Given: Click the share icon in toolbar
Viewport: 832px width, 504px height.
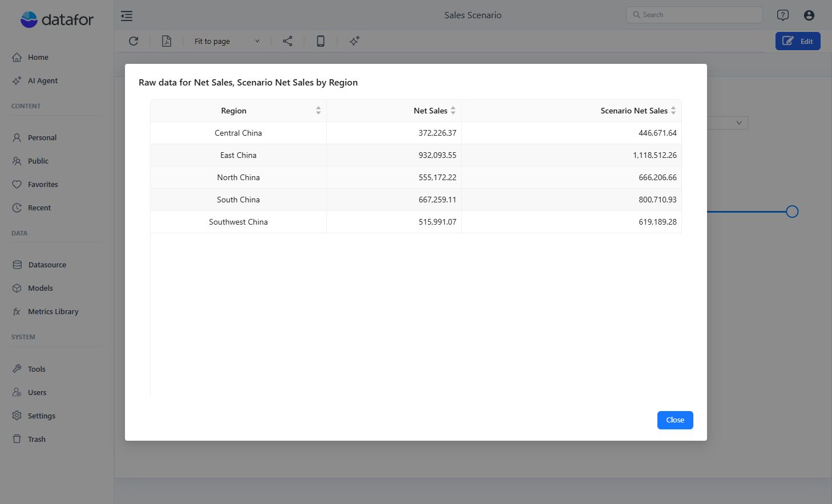Looking at the screenshot, I should [x=288, y=41].
